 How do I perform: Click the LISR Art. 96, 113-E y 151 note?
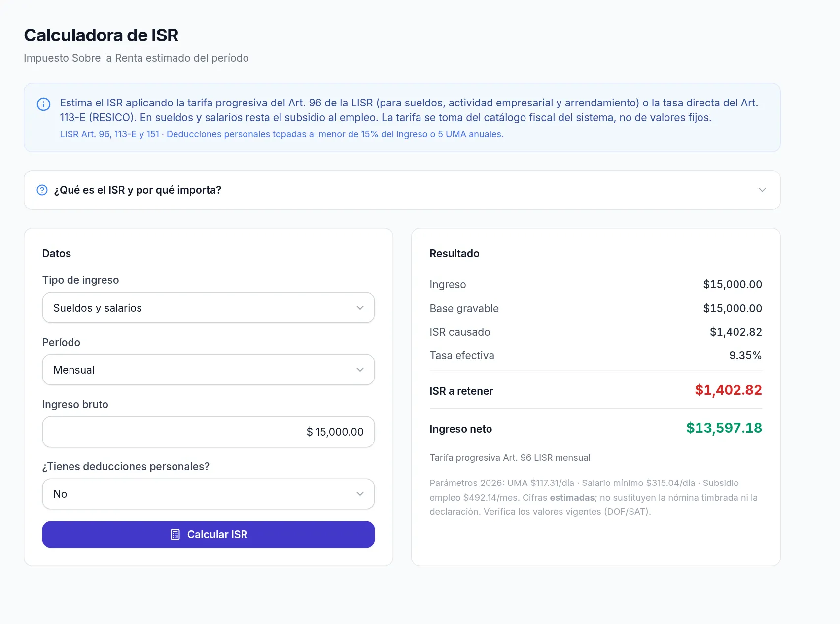click(281, 134)
